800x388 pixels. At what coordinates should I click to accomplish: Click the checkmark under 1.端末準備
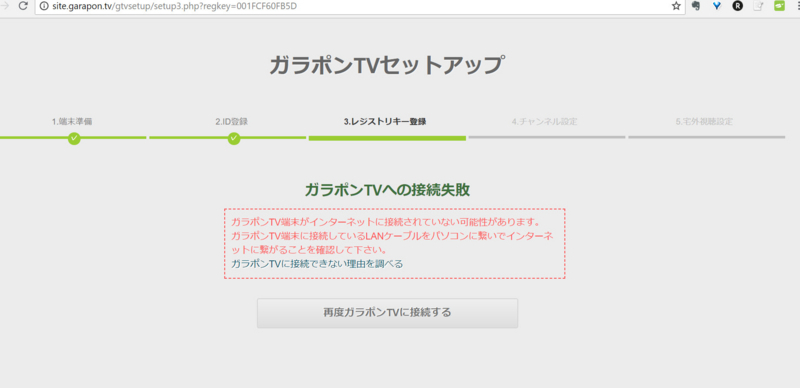[x=74, y=138]
